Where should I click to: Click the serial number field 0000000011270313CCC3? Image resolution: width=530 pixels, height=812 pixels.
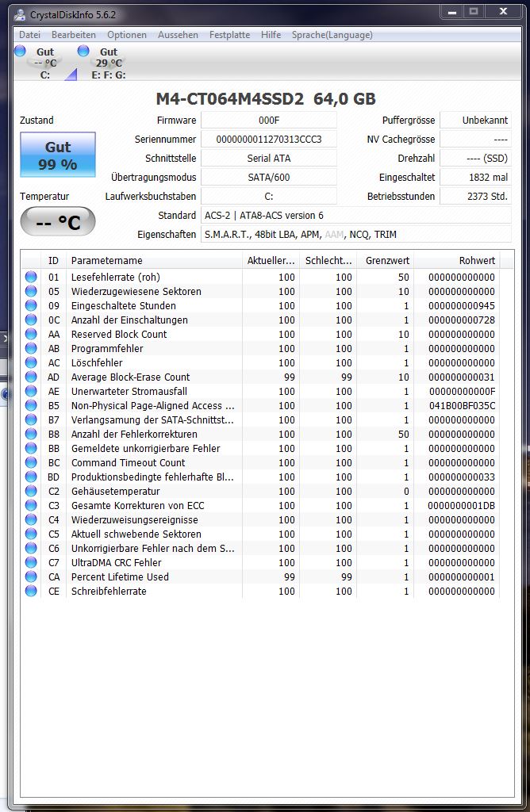click(269, 140)
